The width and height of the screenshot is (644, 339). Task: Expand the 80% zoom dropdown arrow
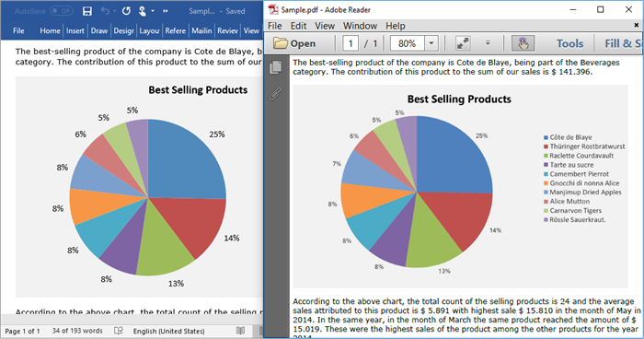[431, 43]
